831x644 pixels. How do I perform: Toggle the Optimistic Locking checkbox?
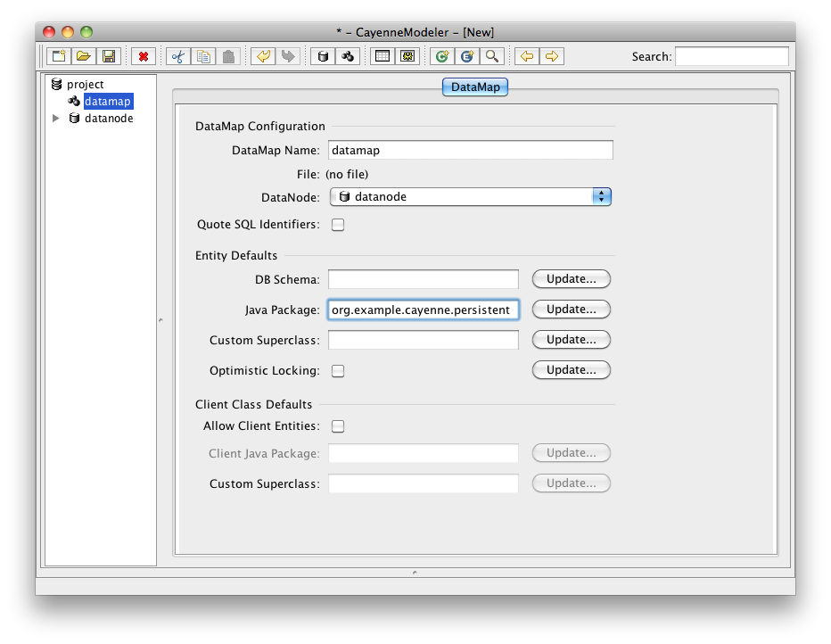(338, 371)
